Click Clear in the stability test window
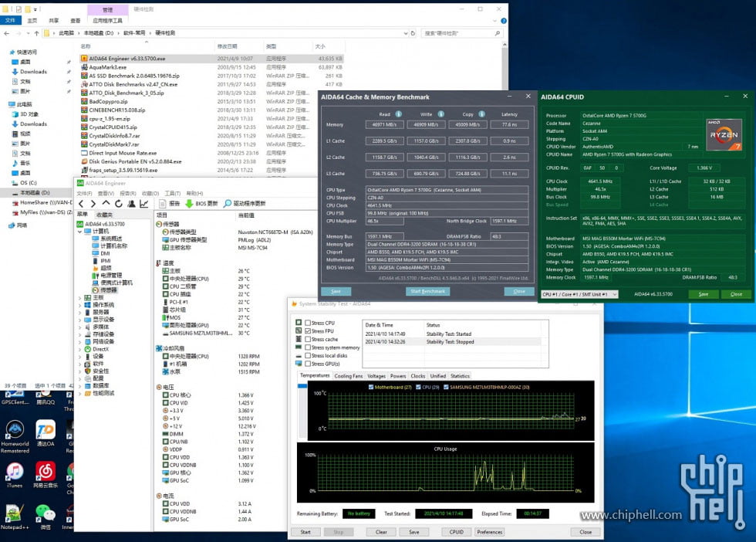The width and height of the screenshot is (756, 542). point(380,532)
